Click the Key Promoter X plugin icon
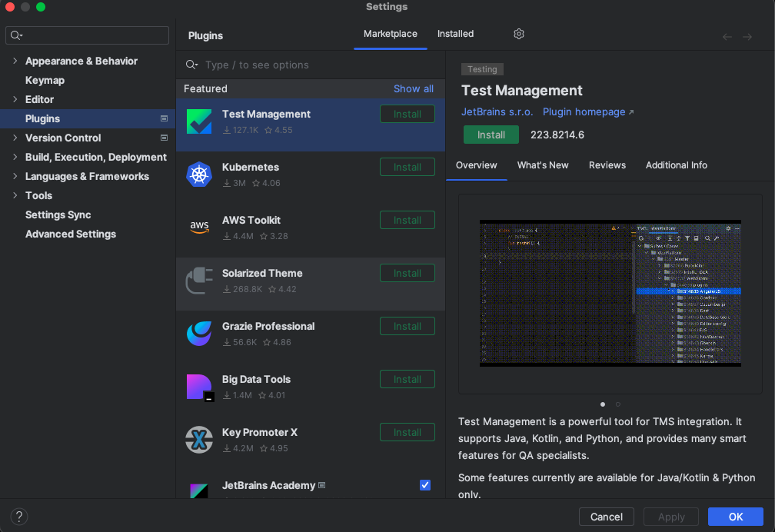The height and width of the screenshot is (532, 775). point(199,440)
